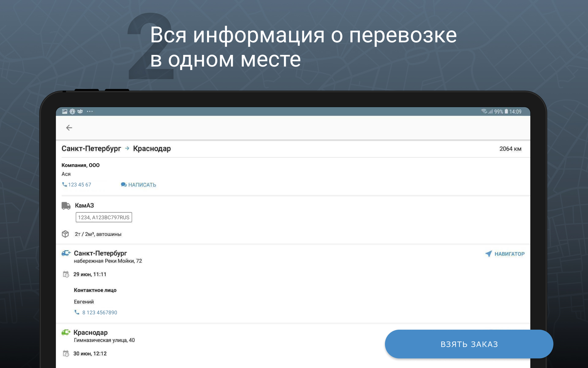Click the Санкт-Петербург route heading

pos(91,149)
